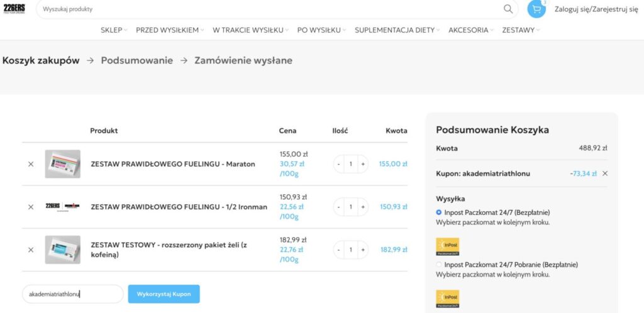Increase ZESTAW TESTOWY quantity with plus

[x=363, y=250]
